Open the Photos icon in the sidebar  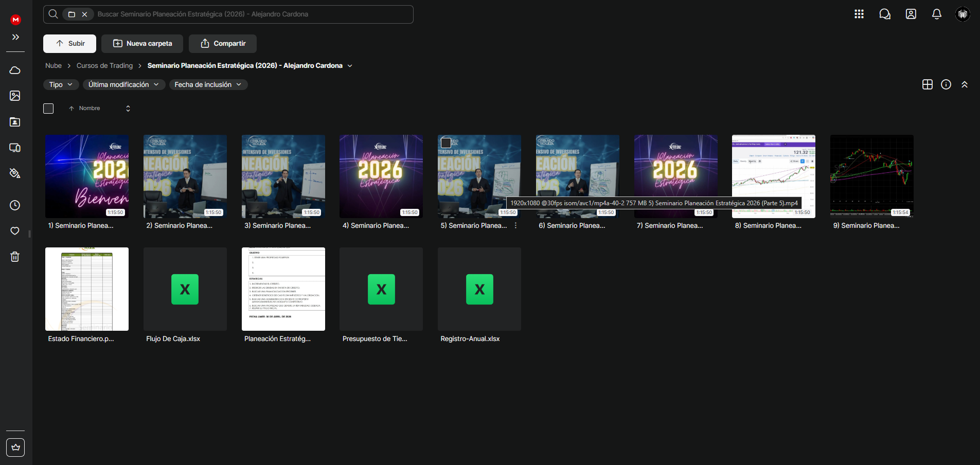pos(15,96)
